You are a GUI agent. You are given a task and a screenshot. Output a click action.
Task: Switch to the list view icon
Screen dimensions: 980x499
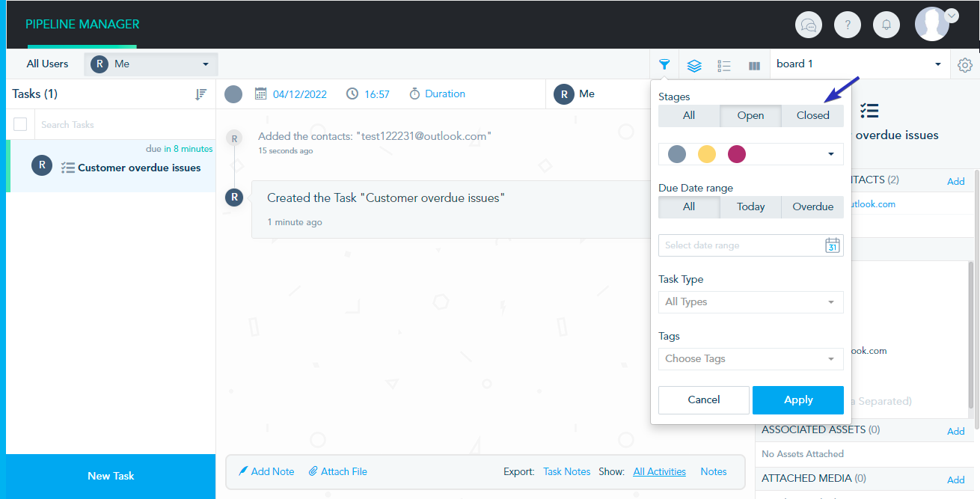(x=724, y=65)
